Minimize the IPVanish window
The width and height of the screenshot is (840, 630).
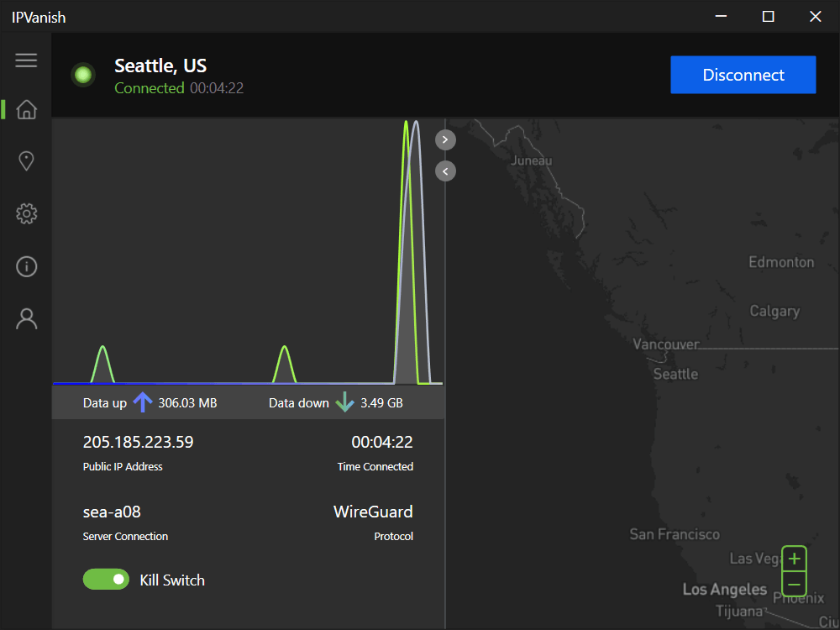[721, 17]
